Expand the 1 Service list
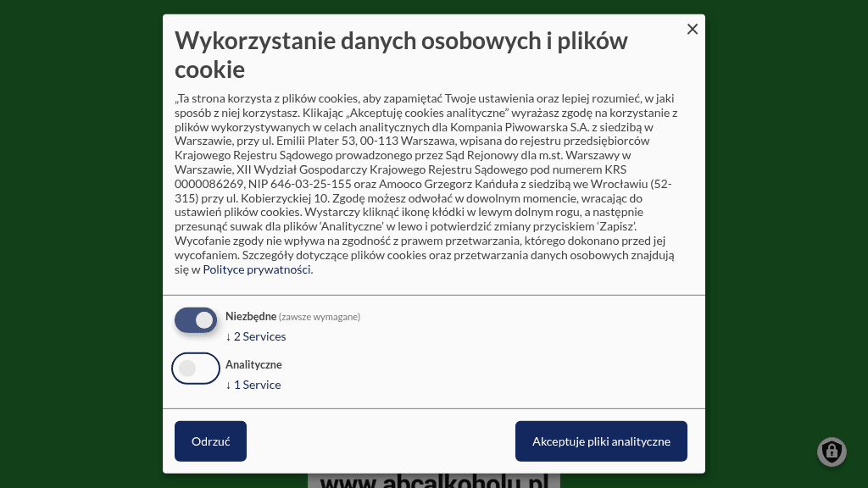The height and width of the screenshot is (488, 868). coord(253,385)
